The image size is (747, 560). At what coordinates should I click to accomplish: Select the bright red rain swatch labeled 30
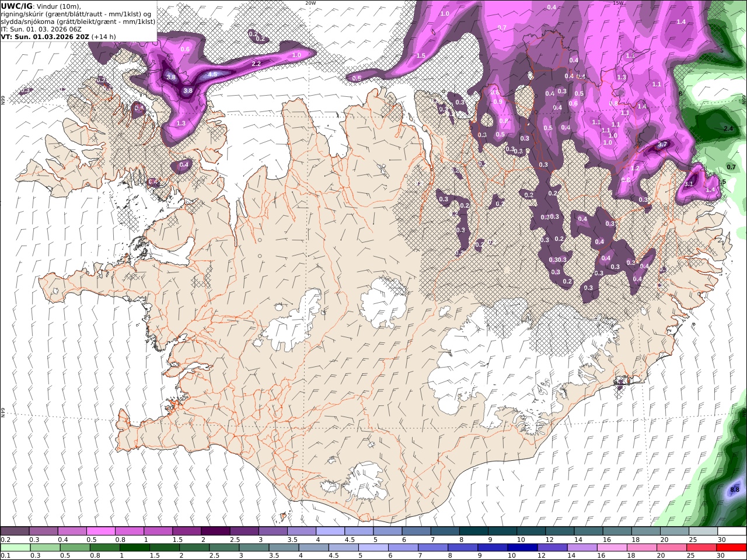click(731, 548)
